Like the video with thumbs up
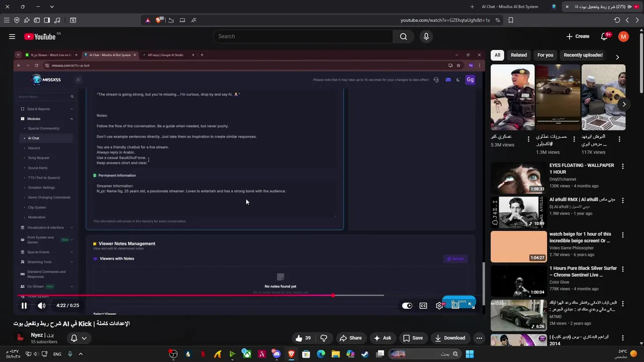This screenshot has width=644, height=362. 303,338
